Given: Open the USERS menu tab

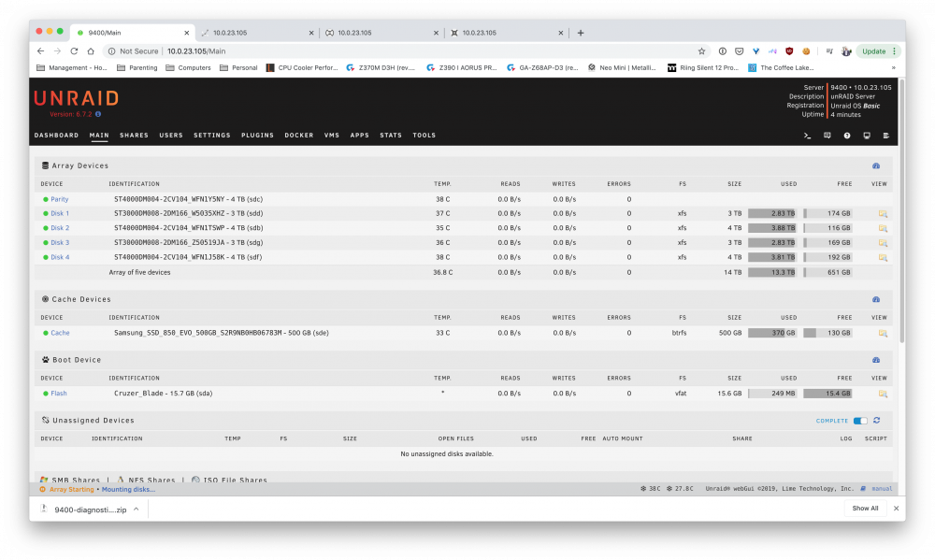Looking at the screenshot, I should [171, 136].
